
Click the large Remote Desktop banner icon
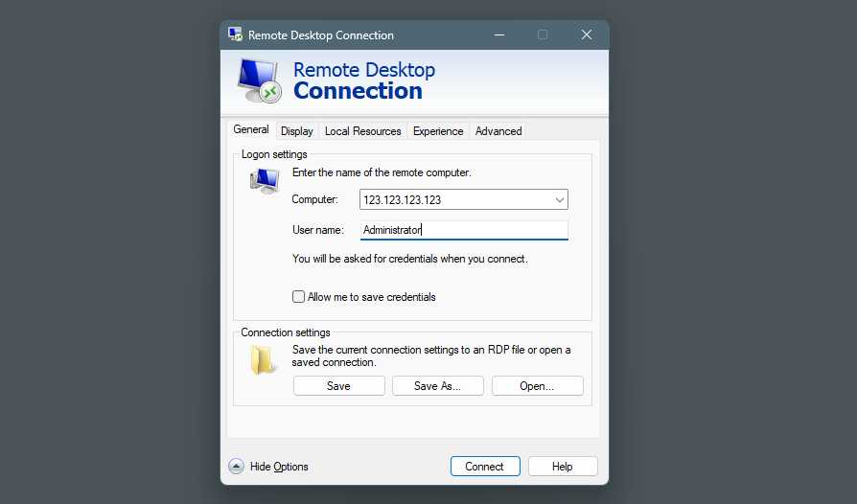point(259,81)
